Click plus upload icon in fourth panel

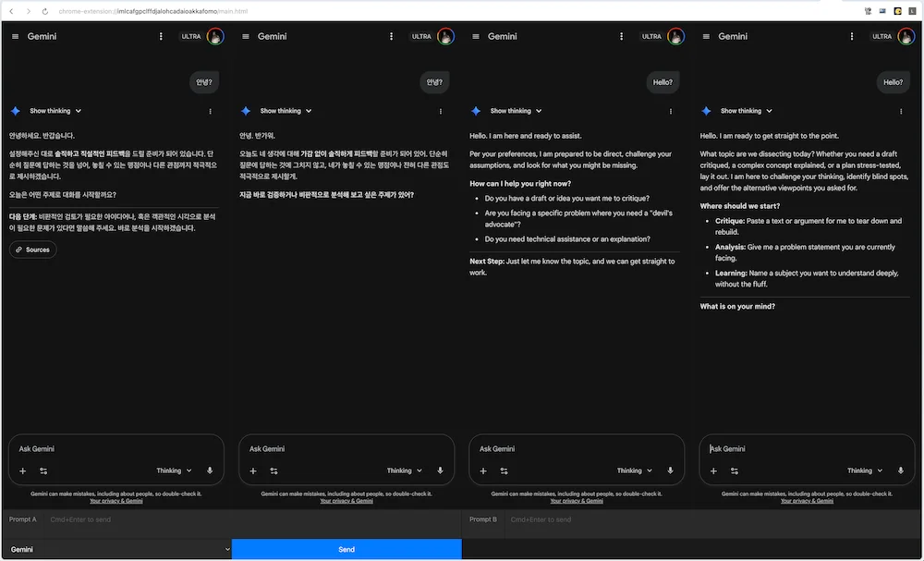tap(713, 470)
